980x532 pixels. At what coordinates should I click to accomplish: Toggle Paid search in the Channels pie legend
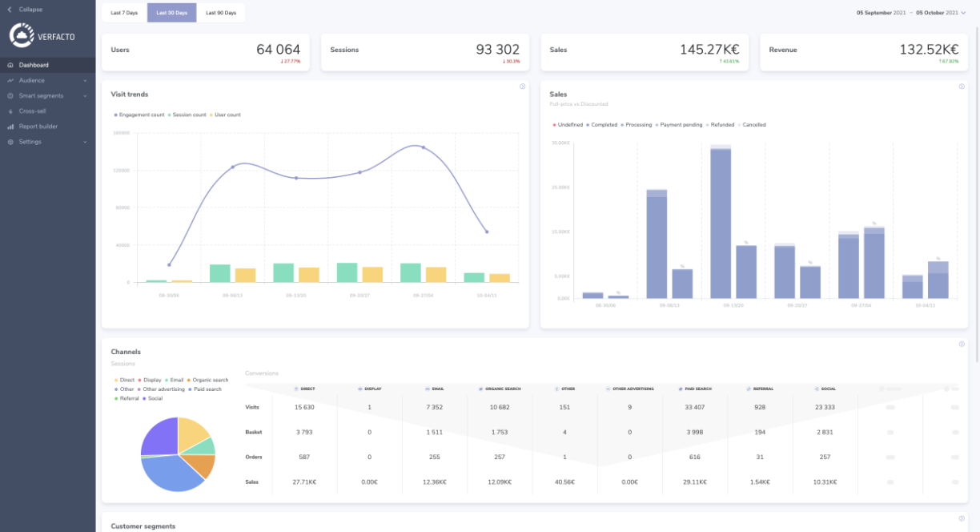(x=205, y=389)
